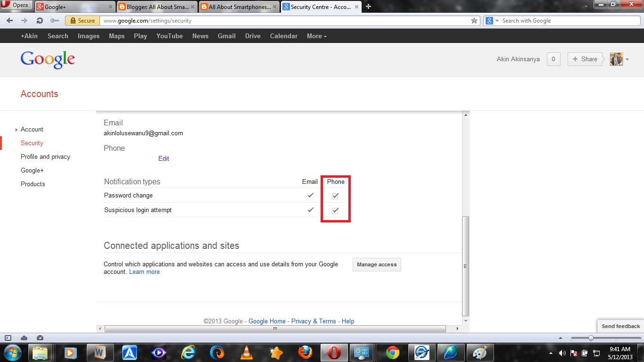Viewport: 644px width, 362px height.
Task: Close the Google+ tab
Action: pos(110,7)
